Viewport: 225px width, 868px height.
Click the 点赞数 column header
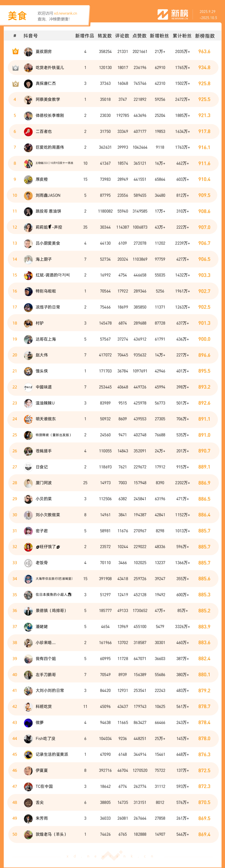[x=139, y=36]
